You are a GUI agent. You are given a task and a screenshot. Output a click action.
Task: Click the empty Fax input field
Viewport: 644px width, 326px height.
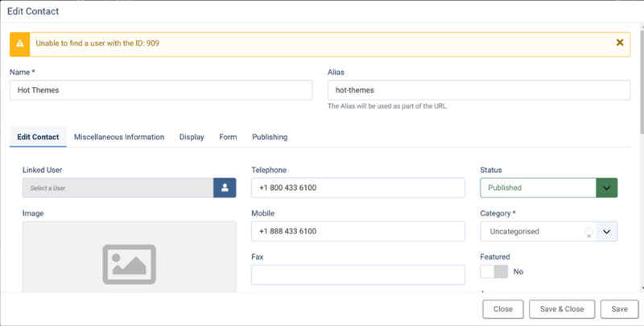[x=358, y=274]
